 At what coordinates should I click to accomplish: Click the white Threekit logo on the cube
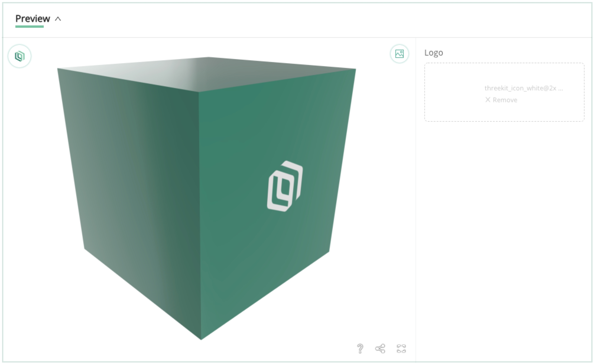click(285, 186)
